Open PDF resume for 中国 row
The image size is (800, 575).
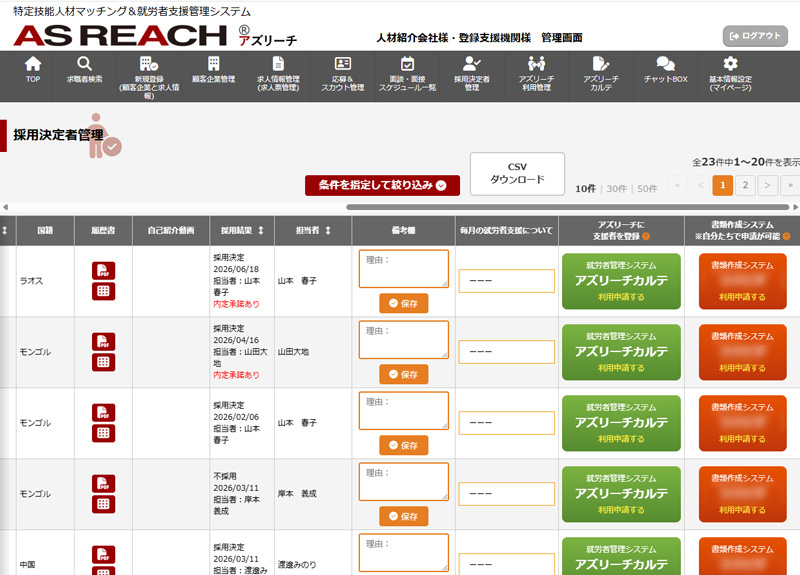coord(104,554)
